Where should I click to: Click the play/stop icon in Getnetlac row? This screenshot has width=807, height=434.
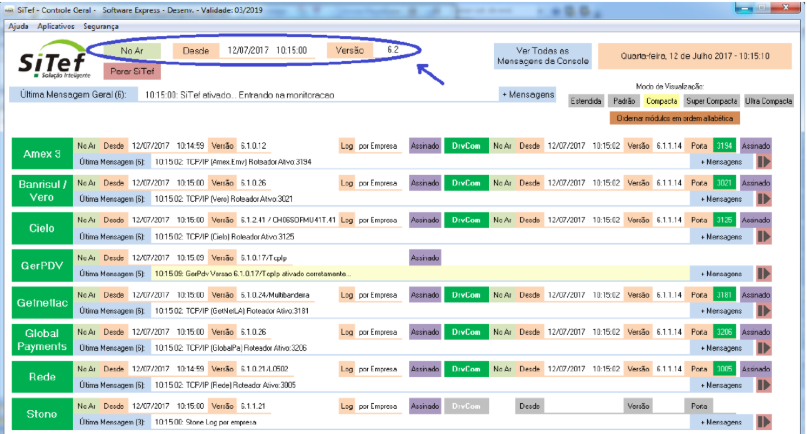point(764,310)
